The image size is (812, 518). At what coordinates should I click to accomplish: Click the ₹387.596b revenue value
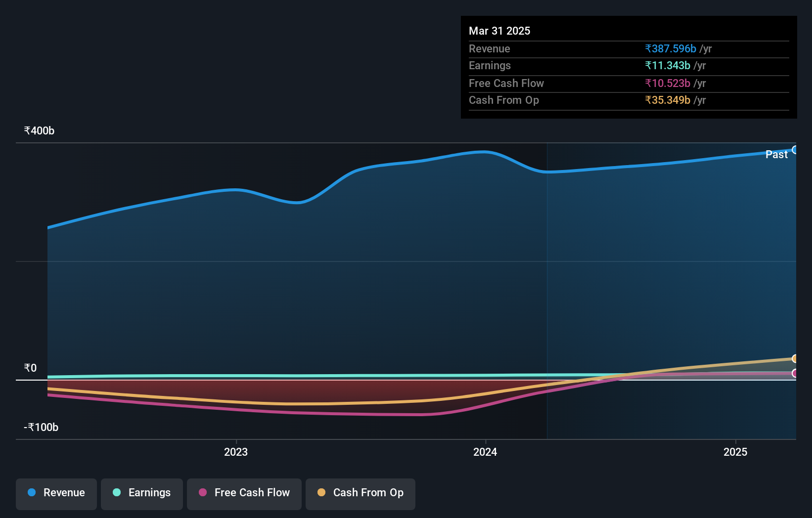pyautogui.click(x=671, y=48)
